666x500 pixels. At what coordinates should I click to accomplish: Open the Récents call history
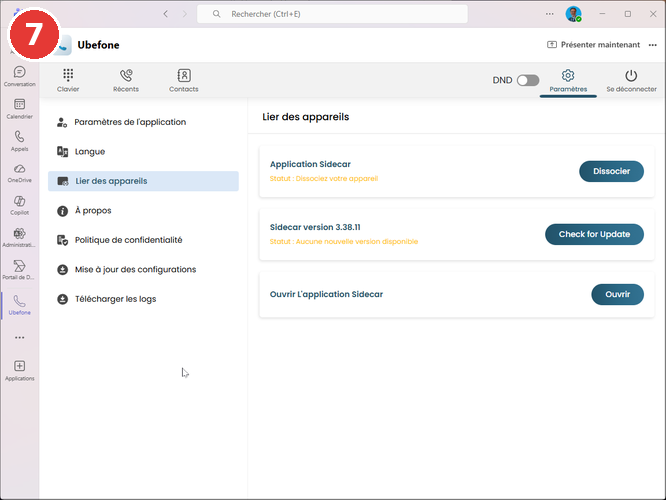click(x=126, y=80)
